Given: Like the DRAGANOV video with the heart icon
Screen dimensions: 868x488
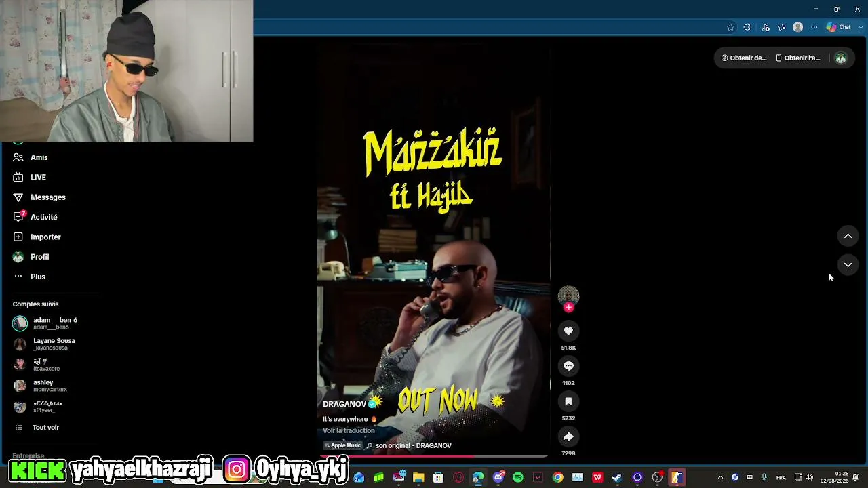Looking at the screenshot, I should [x=568, y=331].
